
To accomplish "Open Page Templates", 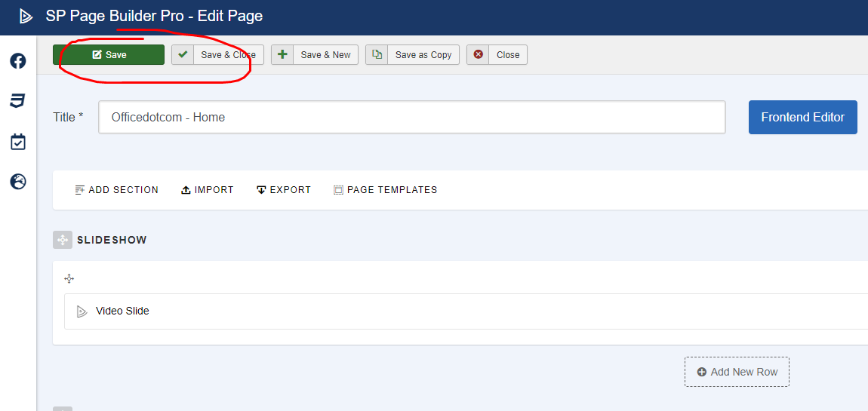I will [x=385, y=190].
